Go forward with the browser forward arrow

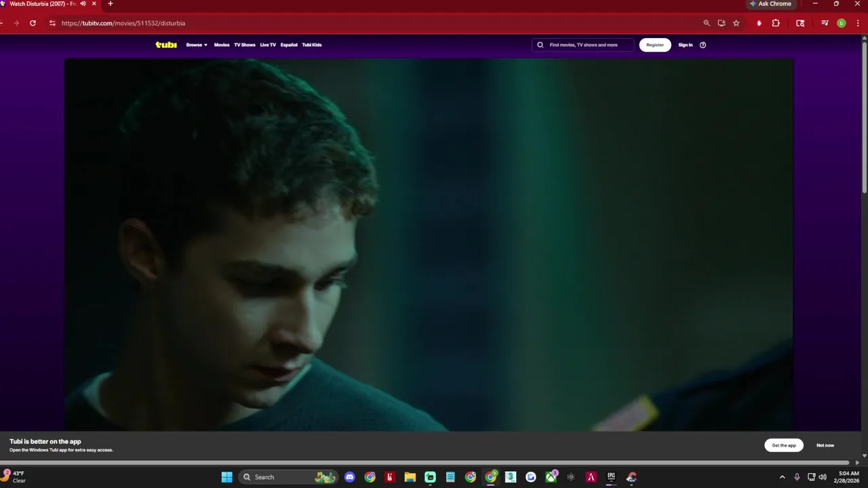click(16, 23)
